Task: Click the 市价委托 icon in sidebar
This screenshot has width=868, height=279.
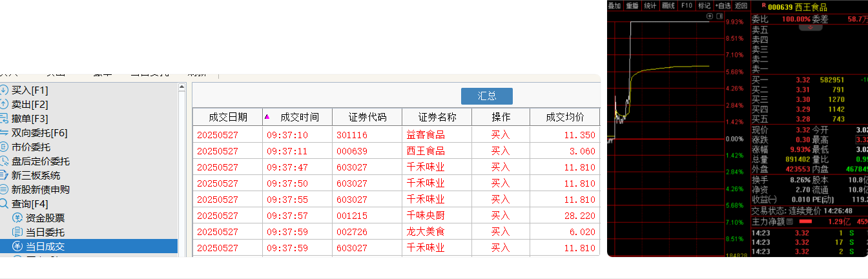Action: coord(3,147)
